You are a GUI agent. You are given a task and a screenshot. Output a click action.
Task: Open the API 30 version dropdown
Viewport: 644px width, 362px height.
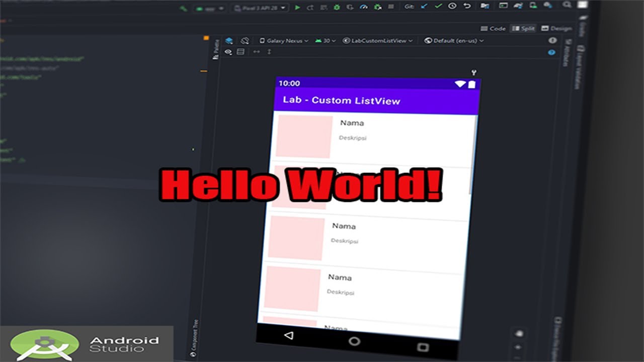click(x=326, y=41)
